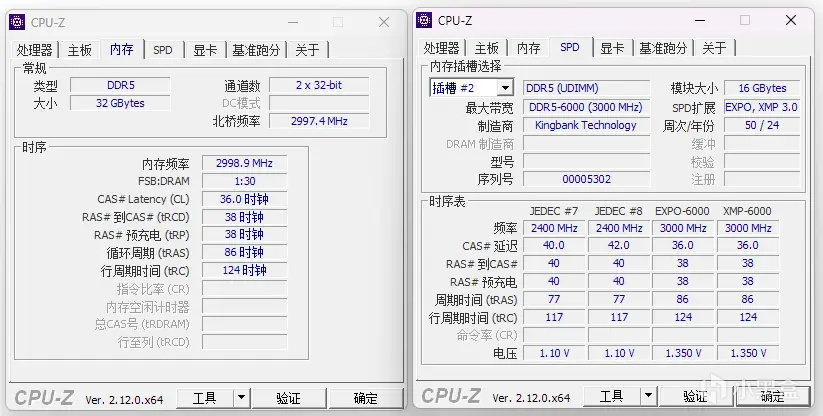Click the EXPO-6000 column header

[x=682, y=211]
